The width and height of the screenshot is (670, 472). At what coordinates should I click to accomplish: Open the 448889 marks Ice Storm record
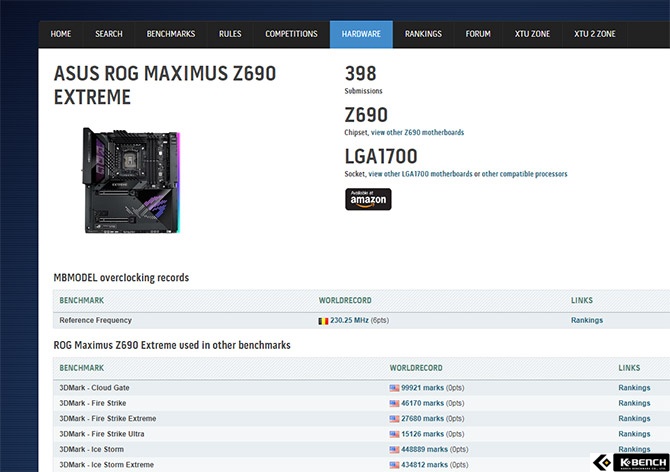point(424,449)
